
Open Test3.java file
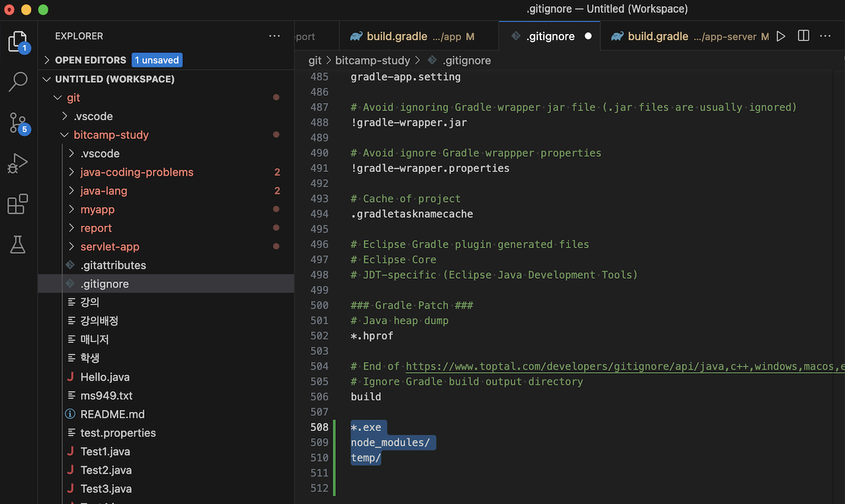(106, 489)
